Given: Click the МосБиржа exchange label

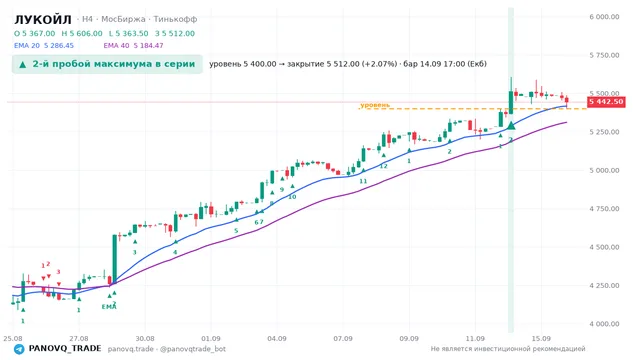Looking at the screenshot, I should (123, 19).
